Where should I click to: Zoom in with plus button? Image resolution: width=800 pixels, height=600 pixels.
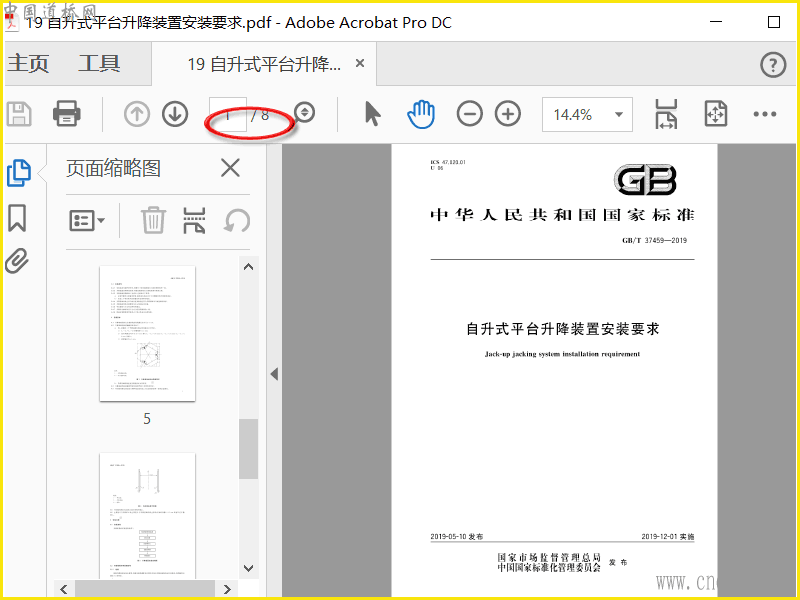click(x=508, y=114)
